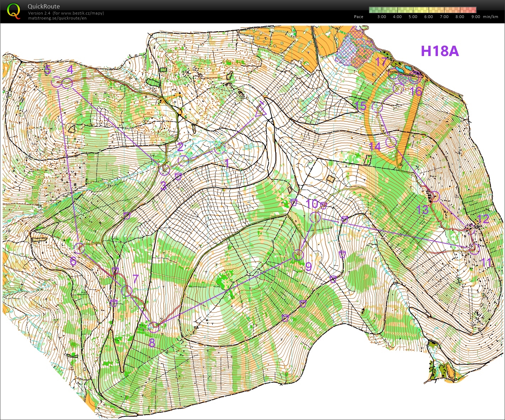
Task: Open the matstroeng.se/quickroute/en link
Action: 57,18
